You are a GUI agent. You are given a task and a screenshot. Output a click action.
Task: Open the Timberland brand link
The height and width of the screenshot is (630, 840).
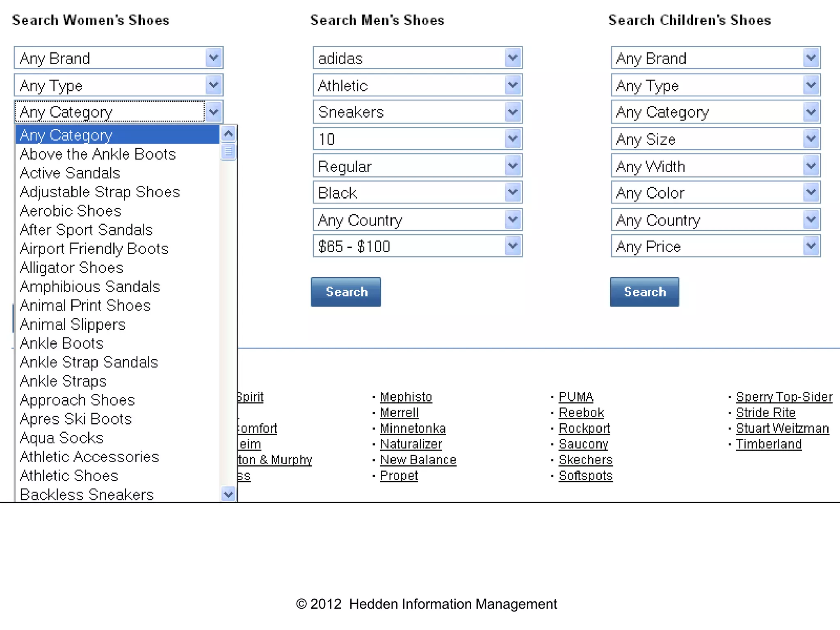pyautogui.click(x=769, y=444)
